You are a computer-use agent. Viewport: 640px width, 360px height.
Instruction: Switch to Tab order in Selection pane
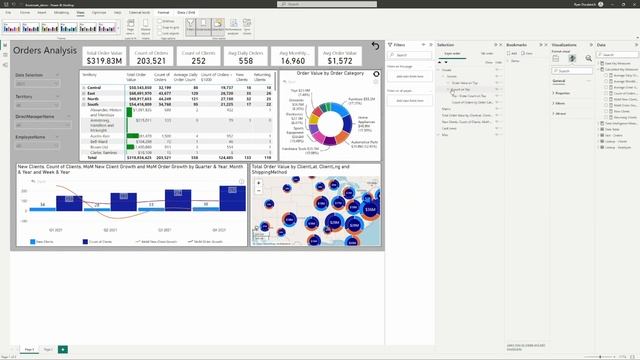(487, 53)
